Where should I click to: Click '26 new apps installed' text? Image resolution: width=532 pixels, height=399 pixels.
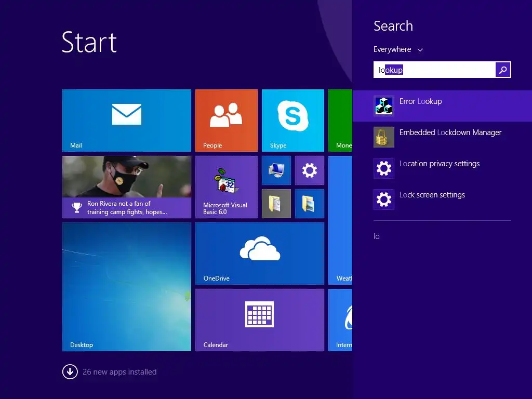pyautogui.click(x=119, y=372)
